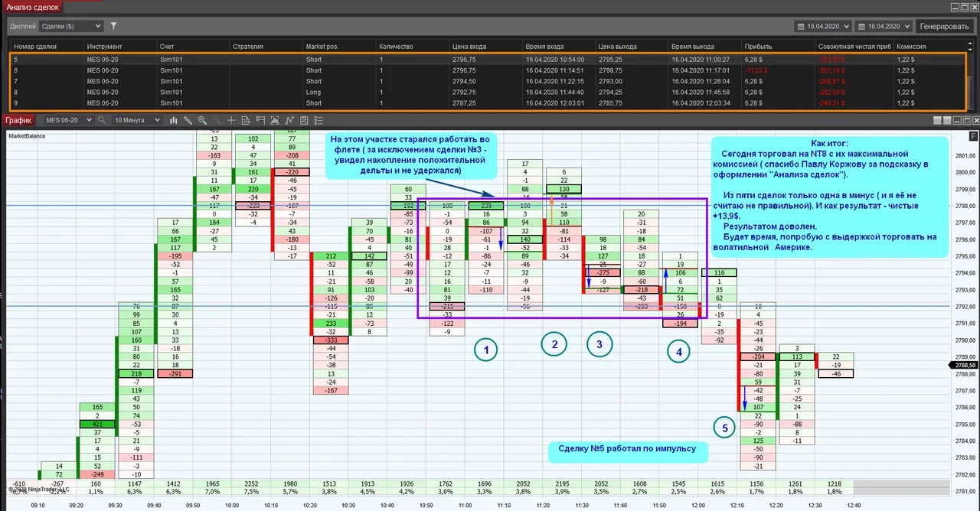Sort by Прибыль column header
The height and width of the screenshot is (511, 980).
776,46
